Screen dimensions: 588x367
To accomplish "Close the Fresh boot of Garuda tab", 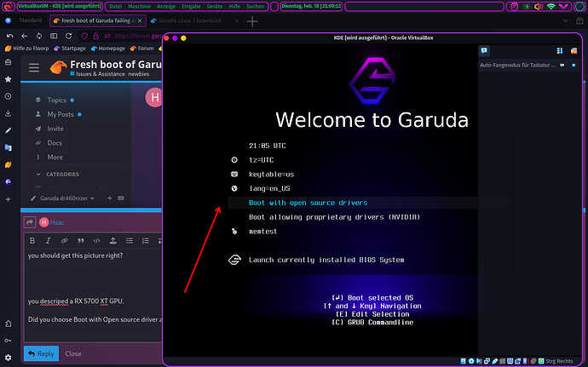I will (x=140, y=21).
